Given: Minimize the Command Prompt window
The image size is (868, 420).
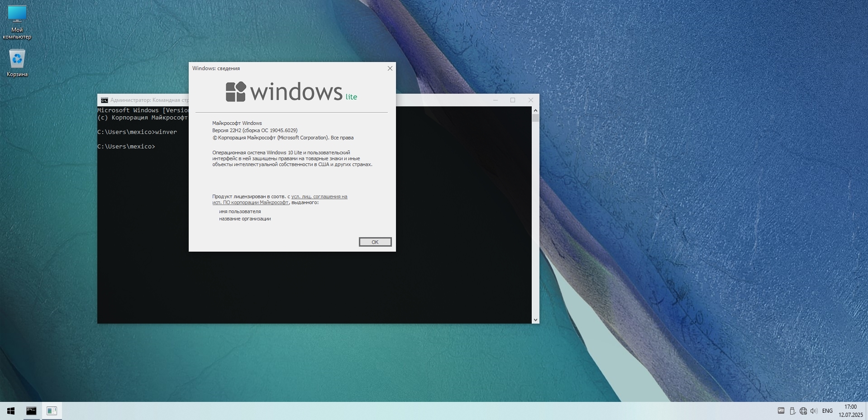Looking at the screenshot, I should click(496, 100).
